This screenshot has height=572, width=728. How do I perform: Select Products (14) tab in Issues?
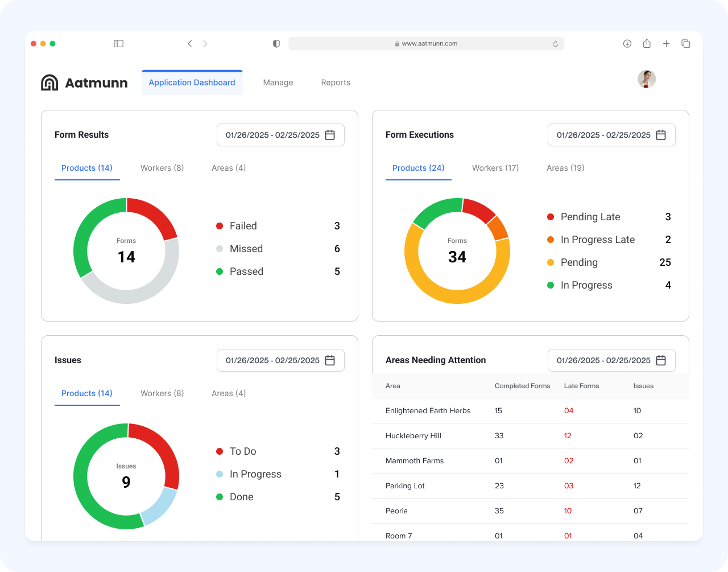pyautogui.click(x=87, y=393)
